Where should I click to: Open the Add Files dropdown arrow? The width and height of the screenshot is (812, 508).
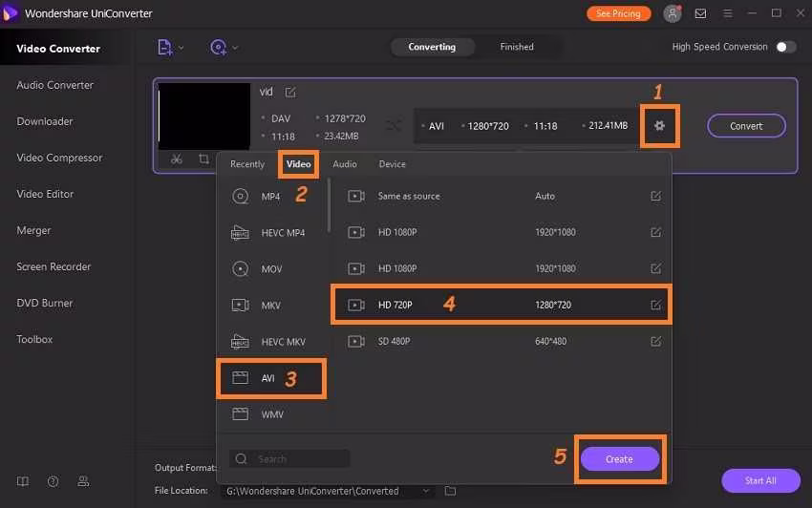tap(182, 48)
